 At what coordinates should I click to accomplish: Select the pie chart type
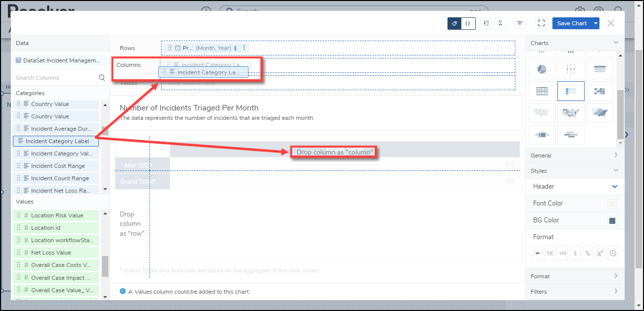[542, 69]
